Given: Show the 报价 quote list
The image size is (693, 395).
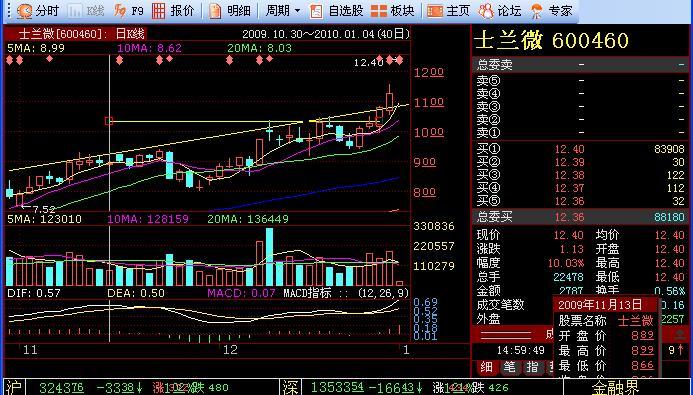Looking at the screenshot, I should 173,11.
